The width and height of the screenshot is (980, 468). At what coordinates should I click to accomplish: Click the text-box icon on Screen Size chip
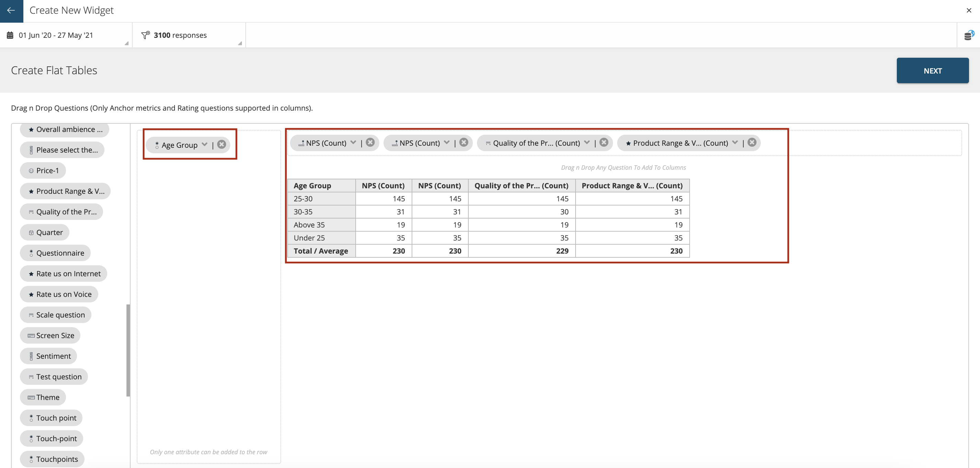pyautogui.click(x=31, y=336)
